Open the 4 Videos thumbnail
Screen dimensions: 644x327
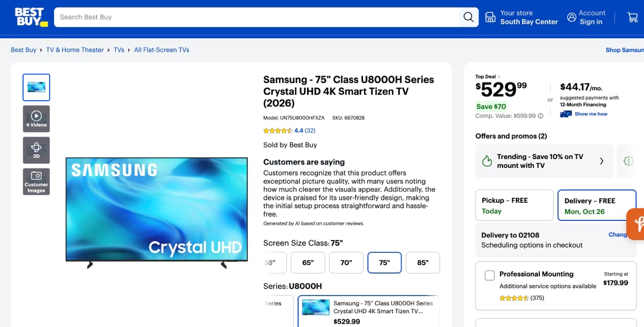[36, 119]
